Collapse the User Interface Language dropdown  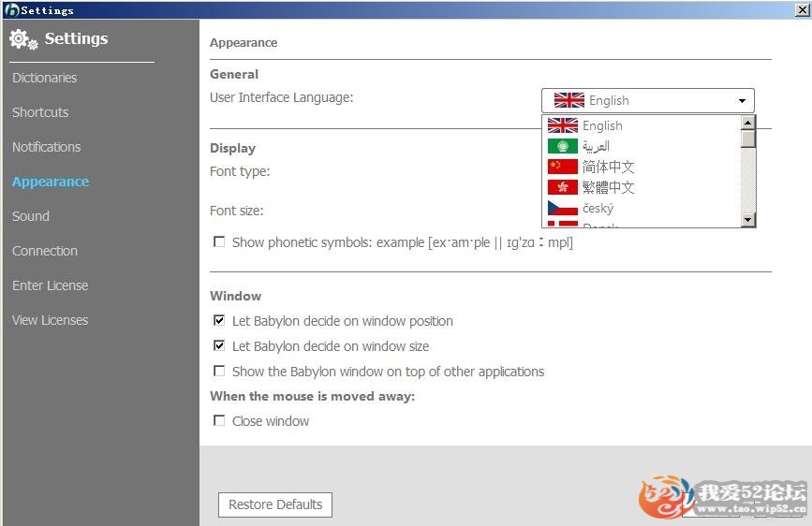(742, 100)
